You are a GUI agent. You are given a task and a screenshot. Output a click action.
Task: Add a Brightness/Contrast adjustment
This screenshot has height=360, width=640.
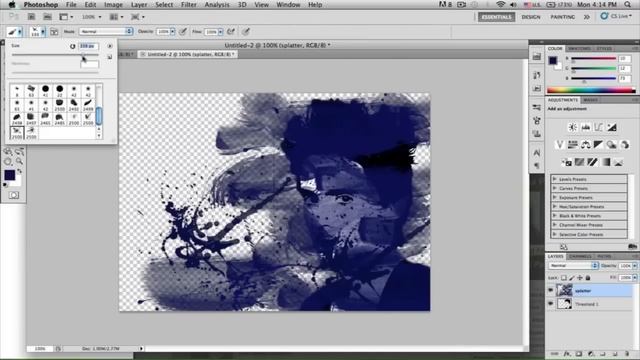click(x=572, y=127)
